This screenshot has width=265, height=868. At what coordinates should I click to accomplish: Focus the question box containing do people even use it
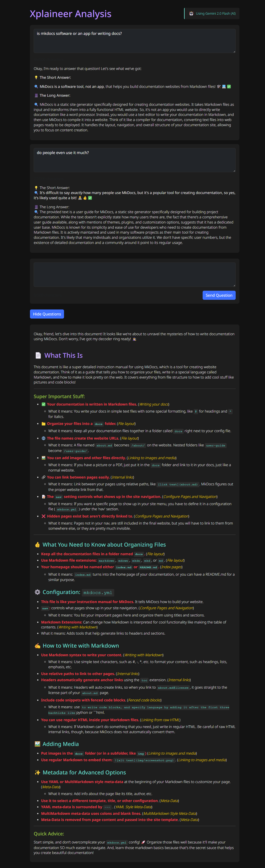pyautogui.click(x=135, y=160)
